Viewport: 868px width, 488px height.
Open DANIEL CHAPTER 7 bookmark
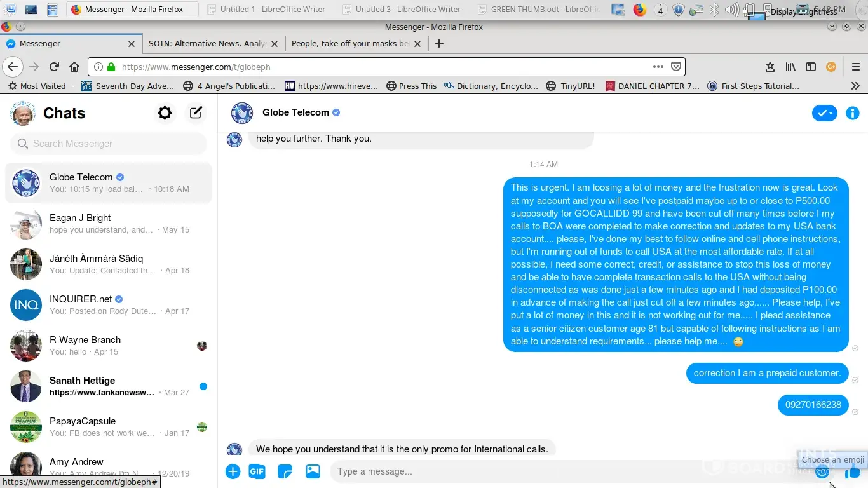(x=653, y=86)
